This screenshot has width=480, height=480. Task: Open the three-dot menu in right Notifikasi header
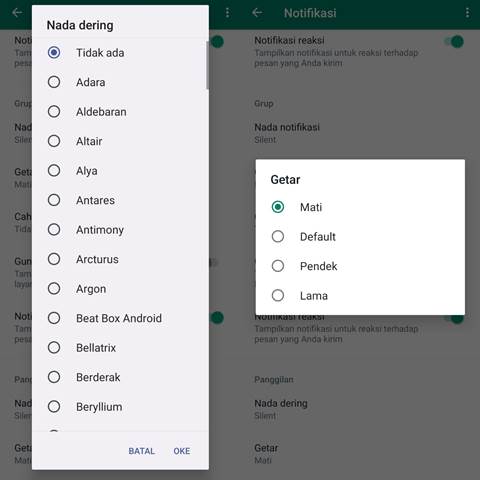pyautogui.click(x=467, y=13)
